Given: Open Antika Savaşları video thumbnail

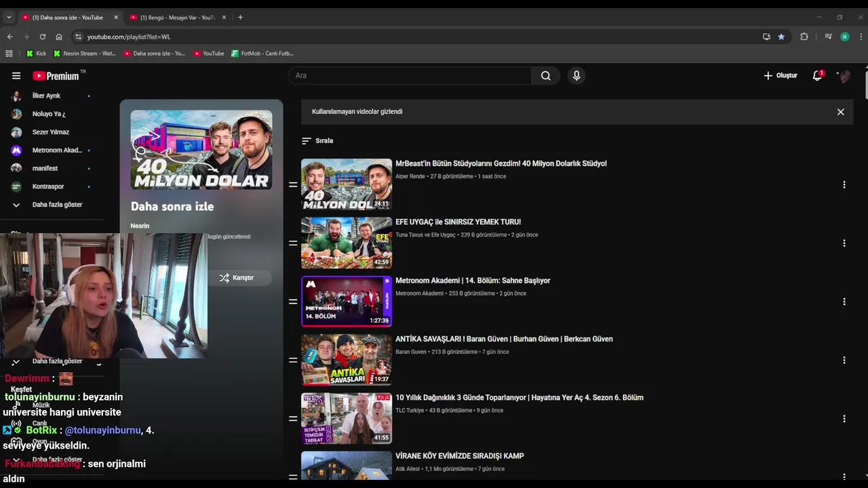Looking at the screenshot, I should (347, 360).
